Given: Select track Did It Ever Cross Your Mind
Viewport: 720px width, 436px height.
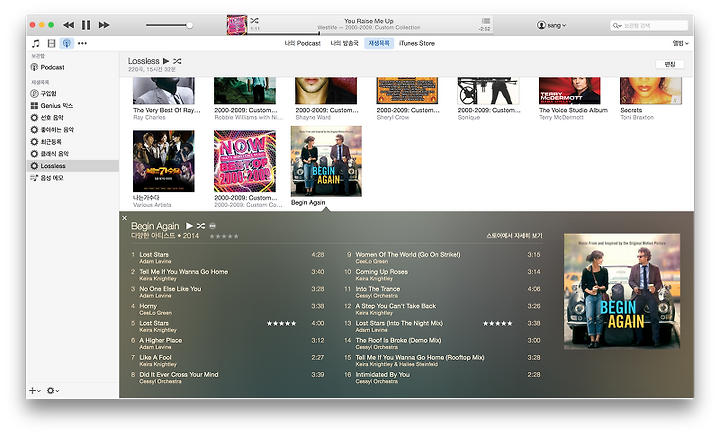Looking at the screenshot, I should tap(228, 377).
